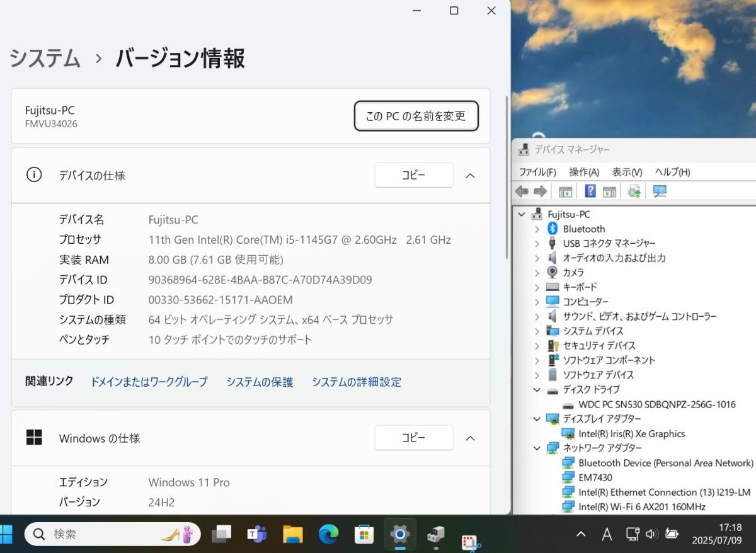Screen dimensions: 756x553
Task: Click the EM7430 network adapter icon
Action: (x=568, y=477)
